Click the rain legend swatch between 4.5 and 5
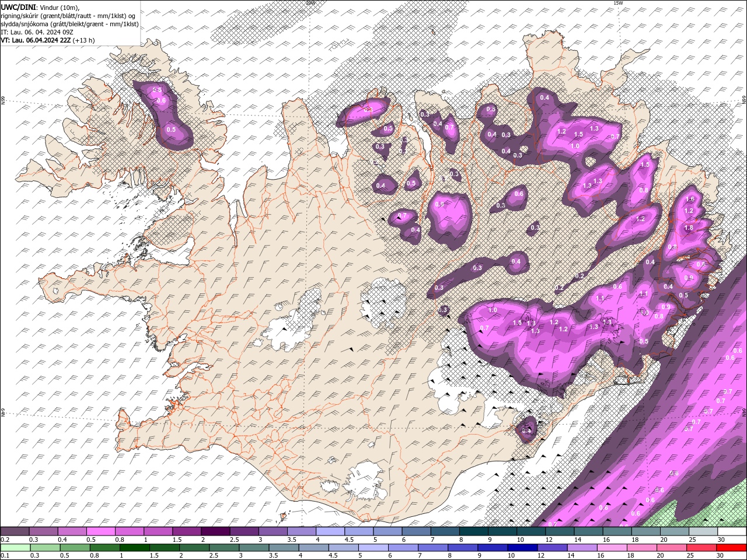 tap(344, 547)
